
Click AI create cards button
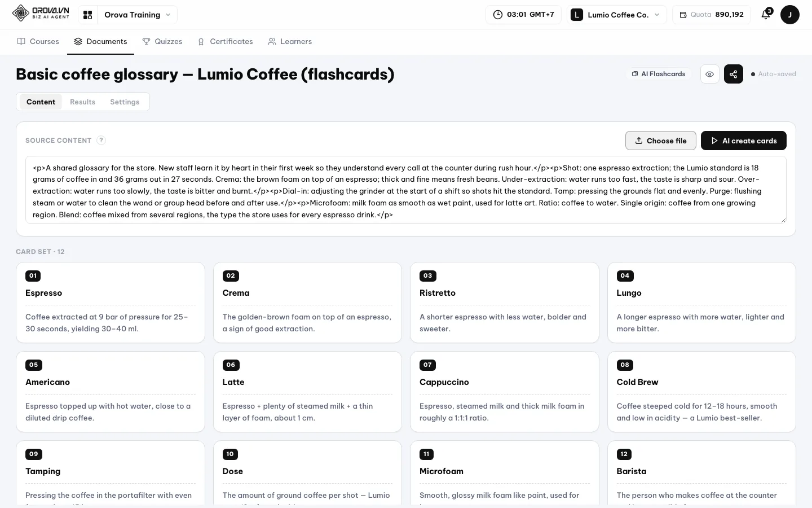click(744, 141)
